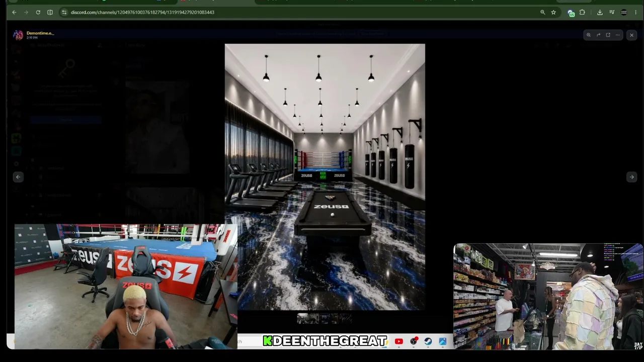
Task: Open the US-badged VPN extension icon
Action: click(x=571, y=13)
